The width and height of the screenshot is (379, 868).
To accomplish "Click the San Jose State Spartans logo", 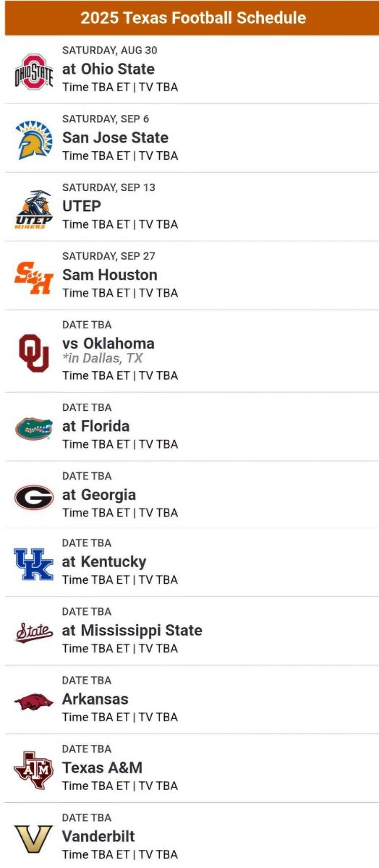I will point(34,140).
